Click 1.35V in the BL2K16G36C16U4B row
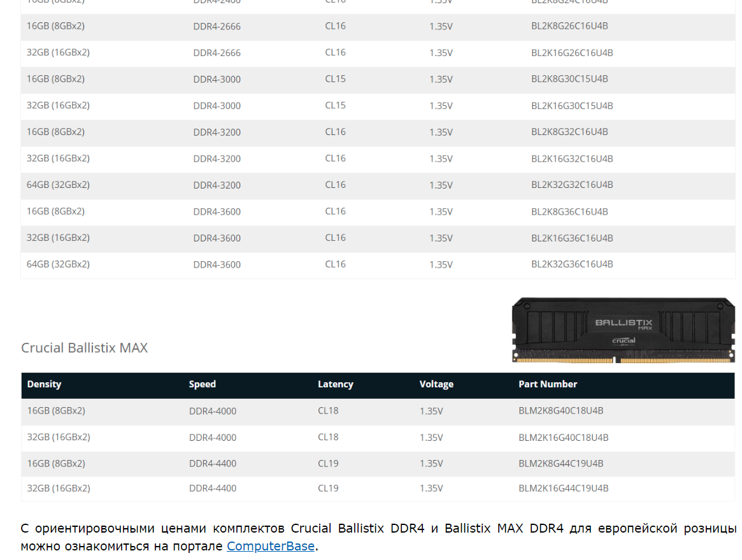The image size is (742, 560). point(441,238)
